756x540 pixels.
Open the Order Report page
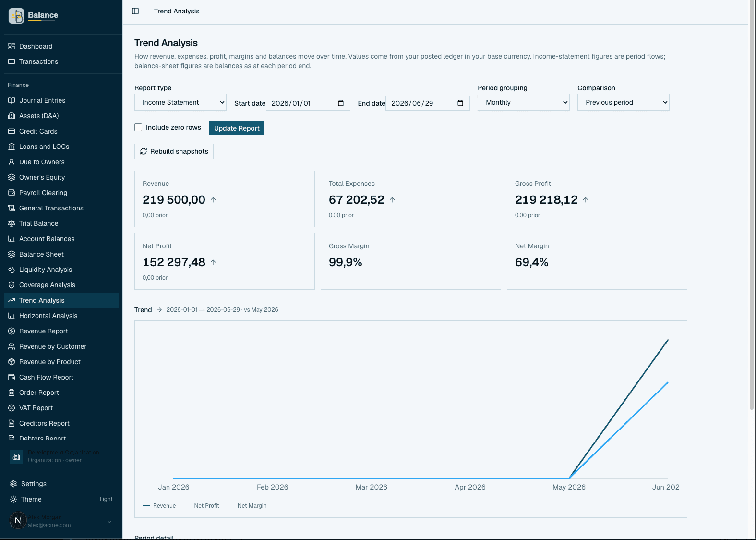(61, 393)
